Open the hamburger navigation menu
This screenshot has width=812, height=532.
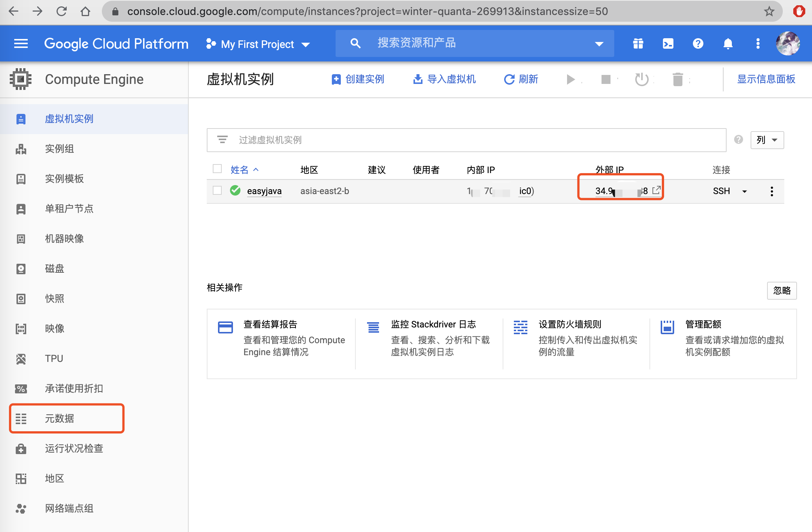21,44
